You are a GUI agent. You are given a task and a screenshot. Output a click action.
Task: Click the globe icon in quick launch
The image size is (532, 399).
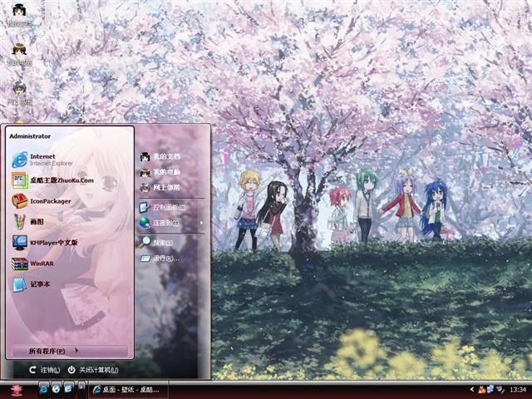[56, 389]
